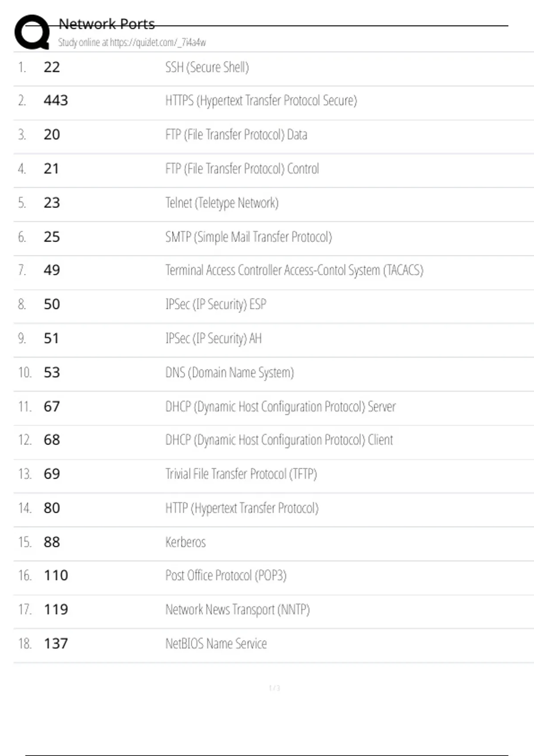The width and height of the screenshot is (534, 756).
Task: Click the DHCP Client definition
Action: (279, 440)
